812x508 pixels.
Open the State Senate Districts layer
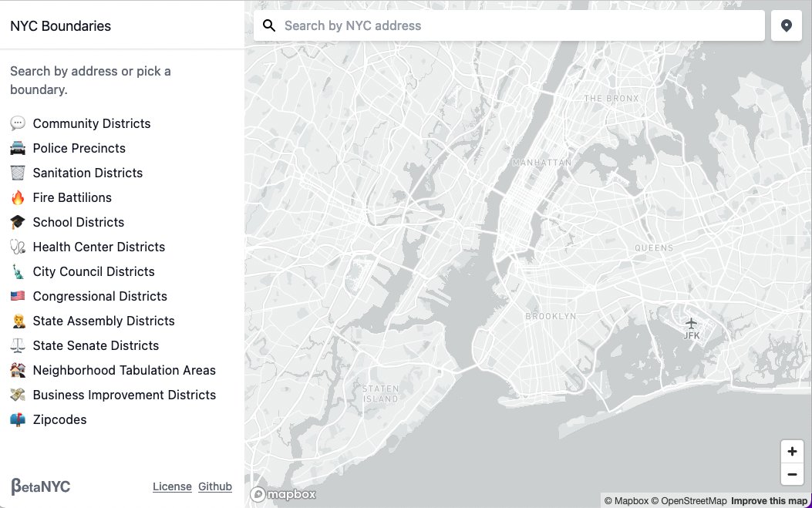pyautogui.click(x=96, y=345)
